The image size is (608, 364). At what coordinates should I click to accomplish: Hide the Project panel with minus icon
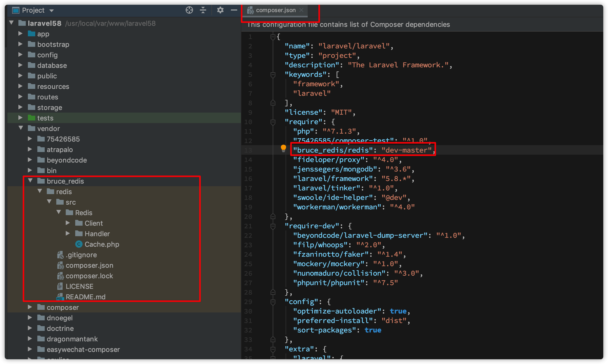[x=234, y=10]
